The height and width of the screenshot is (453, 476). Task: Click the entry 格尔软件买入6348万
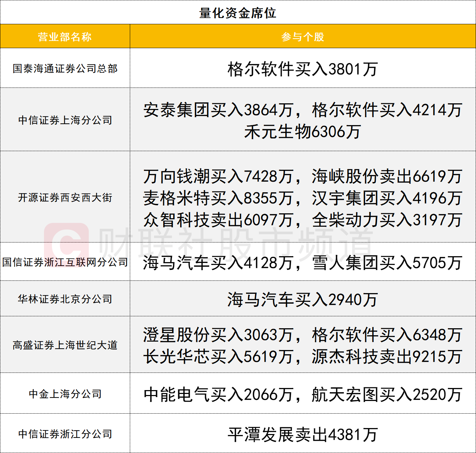coord(387,335)
